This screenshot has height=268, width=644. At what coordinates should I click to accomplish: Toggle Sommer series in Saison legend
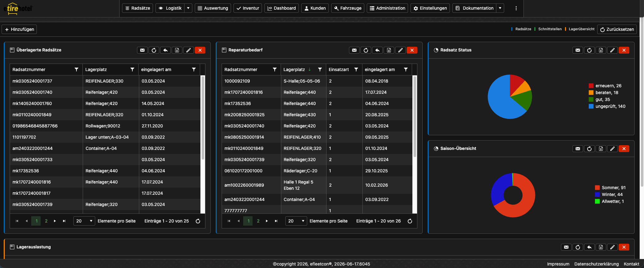pos(610,188)
